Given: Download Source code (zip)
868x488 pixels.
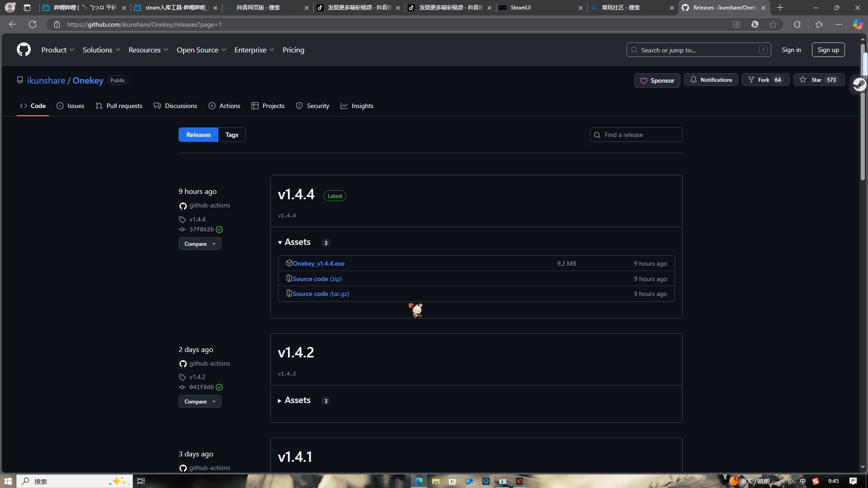Looking at the screenshot, I should [317, 279].
